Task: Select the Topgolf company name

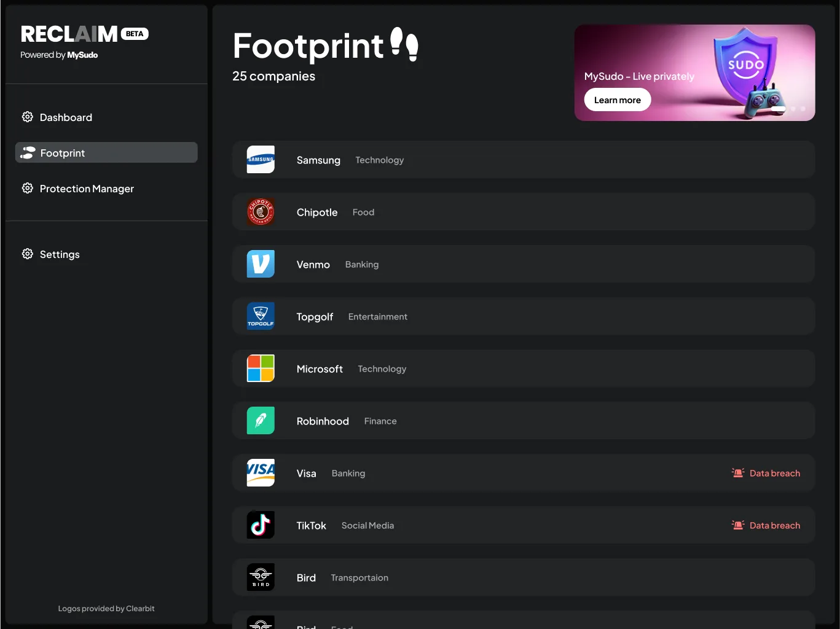Action: click(x=315, y=317)
